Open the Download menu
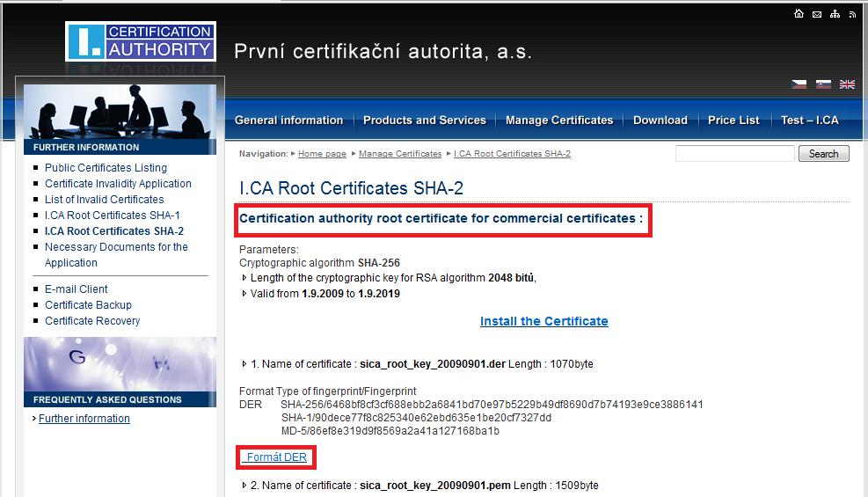This screenshot has width=868, height=497. click(x=660, y=121)
